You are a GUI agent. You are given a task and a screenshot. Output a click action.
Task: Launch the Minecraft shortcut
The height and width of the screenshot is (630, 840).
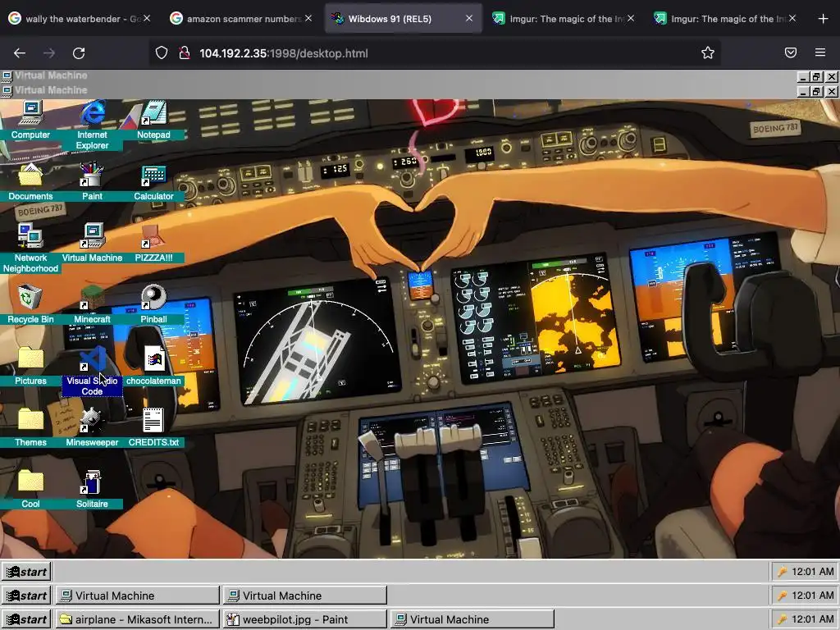point(92,305)
